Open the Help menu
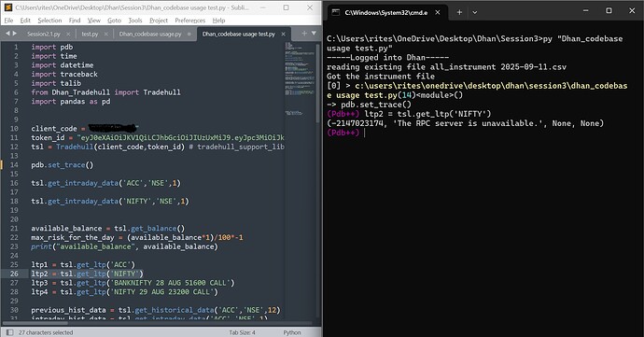 (218, 21)
